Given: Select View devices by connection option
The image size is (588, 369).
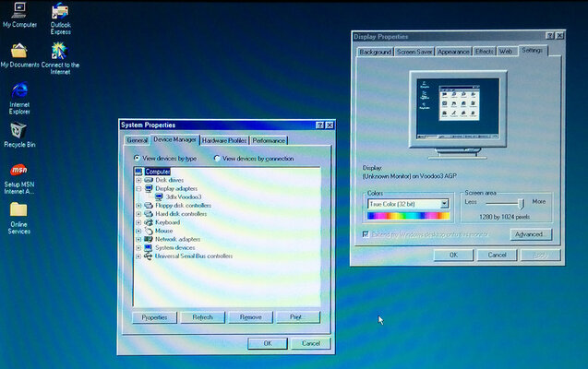Looking at the screenshot, I should point(218,158).
